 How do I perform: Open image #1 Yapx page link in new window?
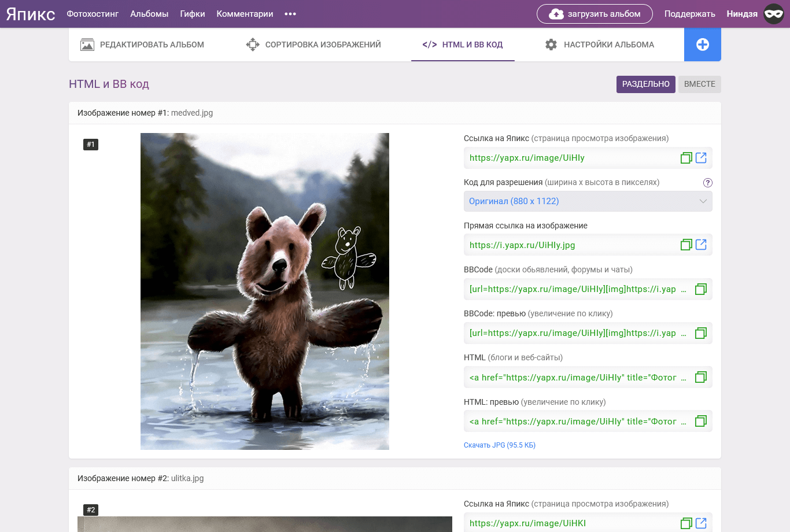click(x=701, y=158)
